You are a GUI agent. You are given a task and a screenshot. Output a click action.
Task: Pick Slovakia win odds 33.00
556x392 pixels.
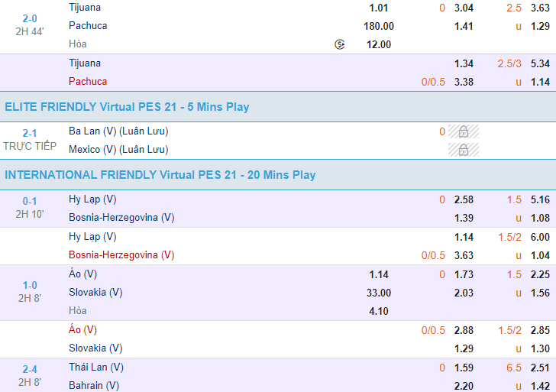coord(380,293)
